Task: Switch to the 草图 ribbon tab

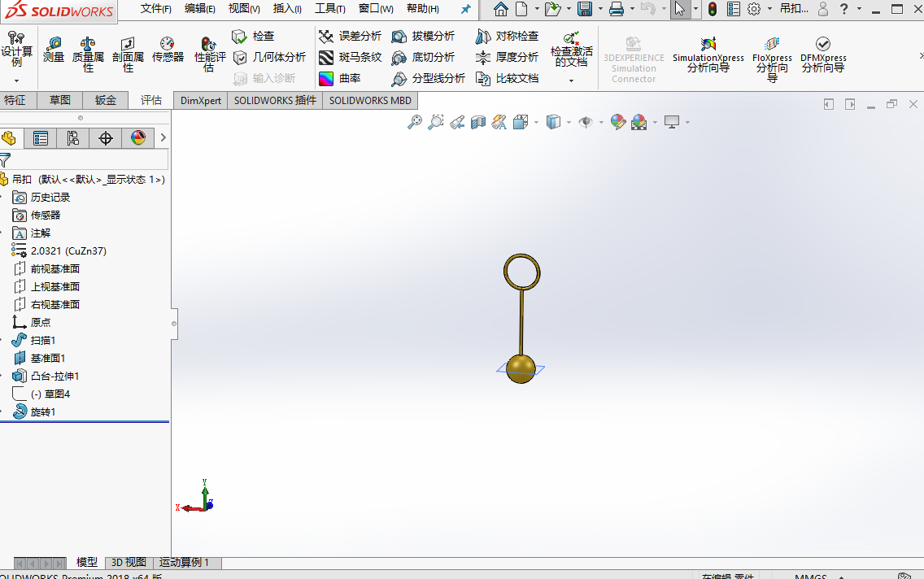Action: pos(59,100)
